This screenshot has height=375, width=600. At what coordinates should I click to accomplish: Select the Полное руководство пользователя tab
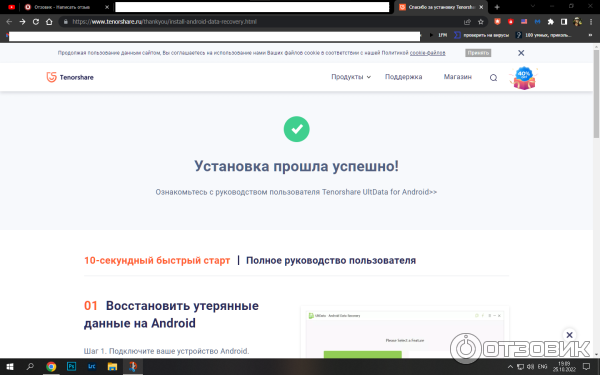click(331, 260)
